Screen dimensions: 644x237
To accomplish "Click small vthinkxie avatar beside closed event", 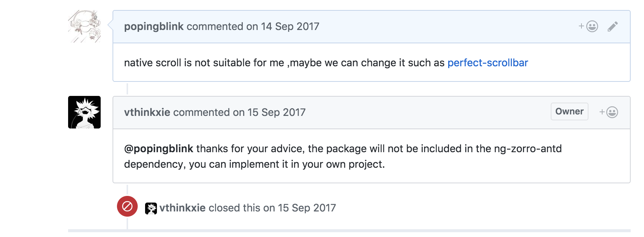I will (151, 208).
